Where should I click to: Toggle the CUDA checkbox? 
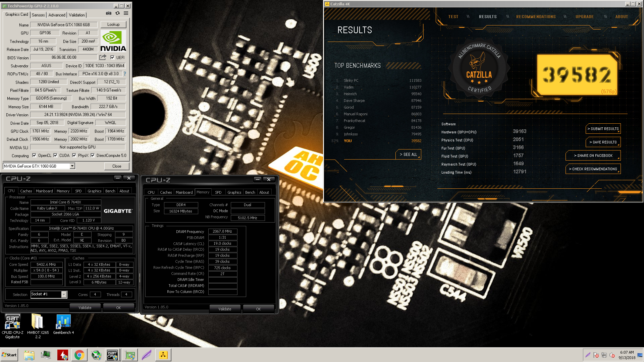point(55,156)
